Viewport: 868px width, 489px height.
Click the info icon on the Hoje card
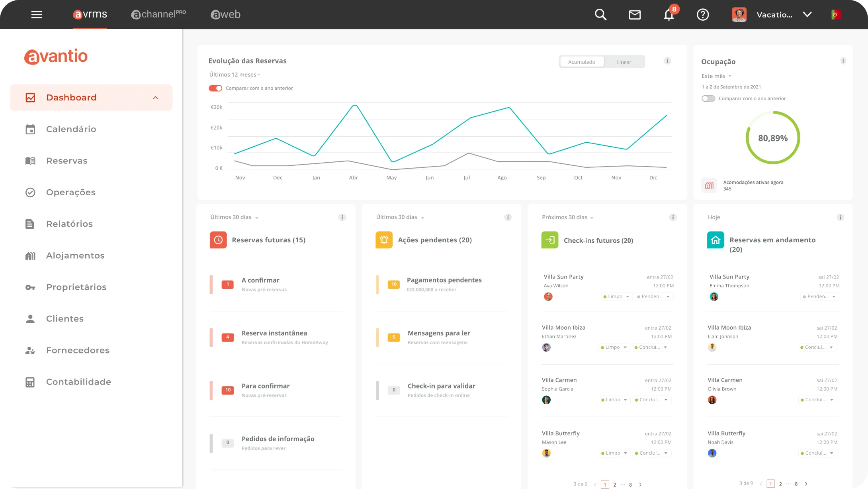tap(841, 217)
